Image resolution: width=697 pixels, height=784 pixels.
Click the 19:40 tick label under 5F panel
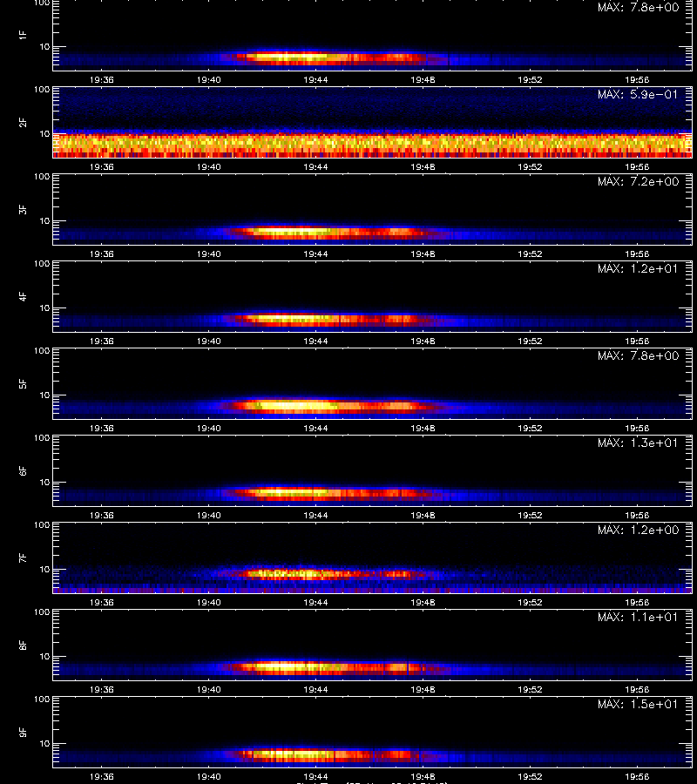point(208,428)
